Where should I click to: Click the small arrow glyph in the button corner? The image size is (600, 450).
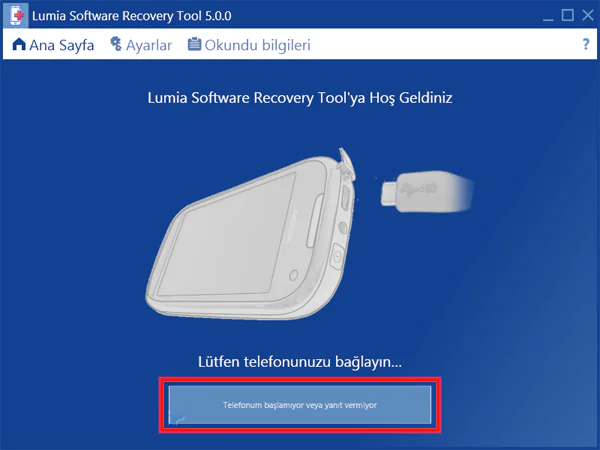tap(179, 420)
